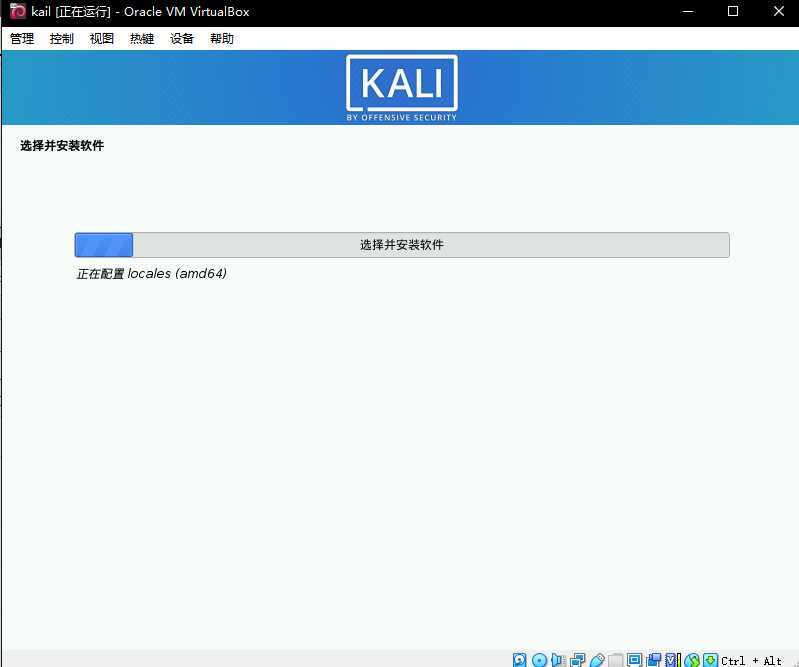Click the hard disk activity status icon

519,660
